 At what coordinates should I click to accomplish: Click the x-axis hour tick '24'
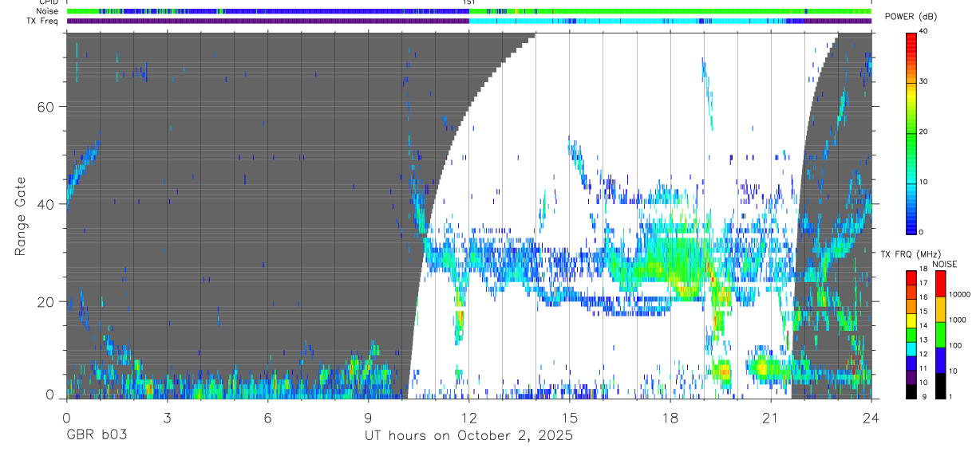coord(871,418)
